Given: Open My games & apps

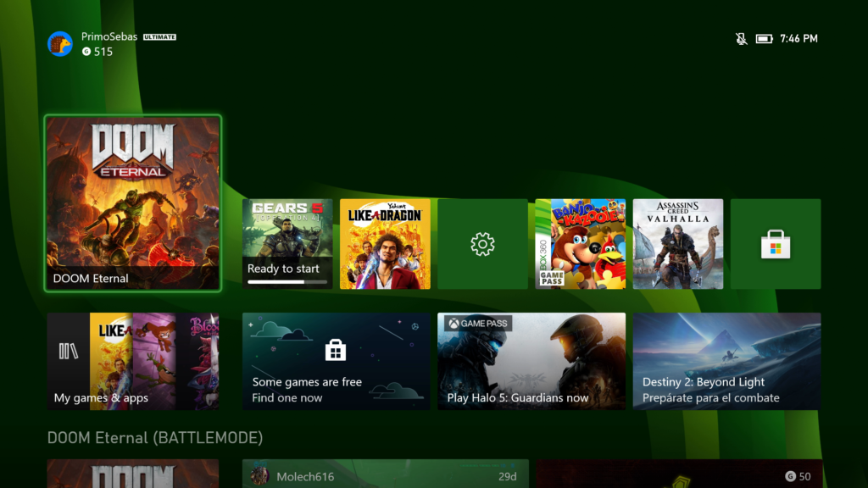Looking at the screenshot, I should pyautogui.click(x=133, y=361).
